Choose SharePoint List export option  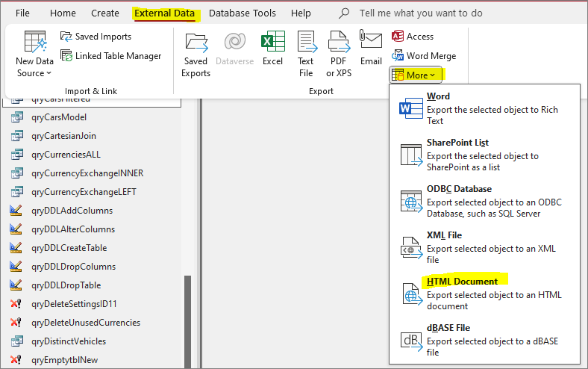[484, 155]
